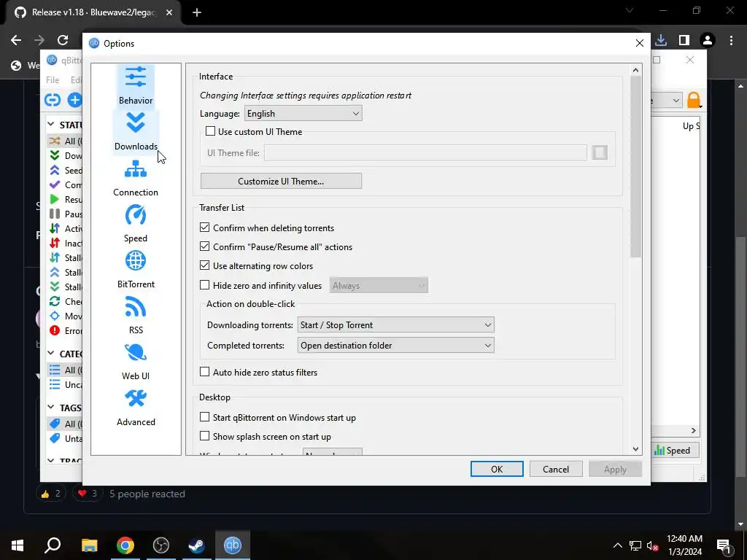
Task: Open the Web UI options page
Action: 136,362
